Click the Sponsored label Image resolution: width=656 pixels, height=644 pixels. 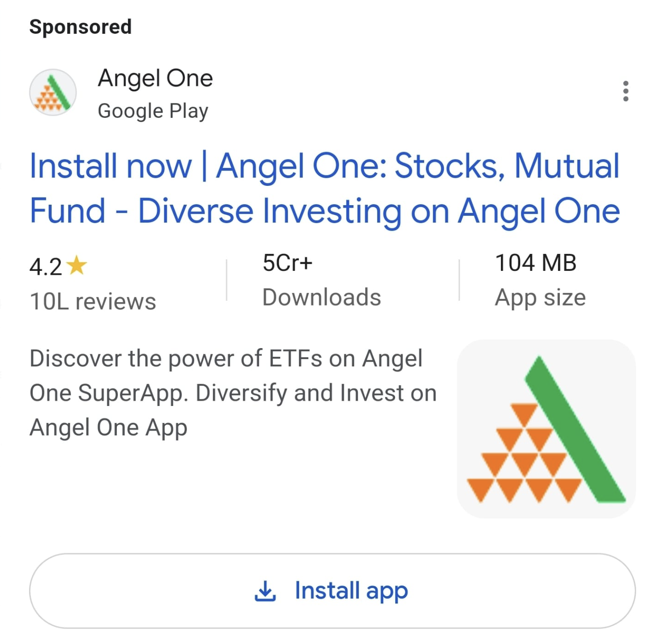point(80,27)
